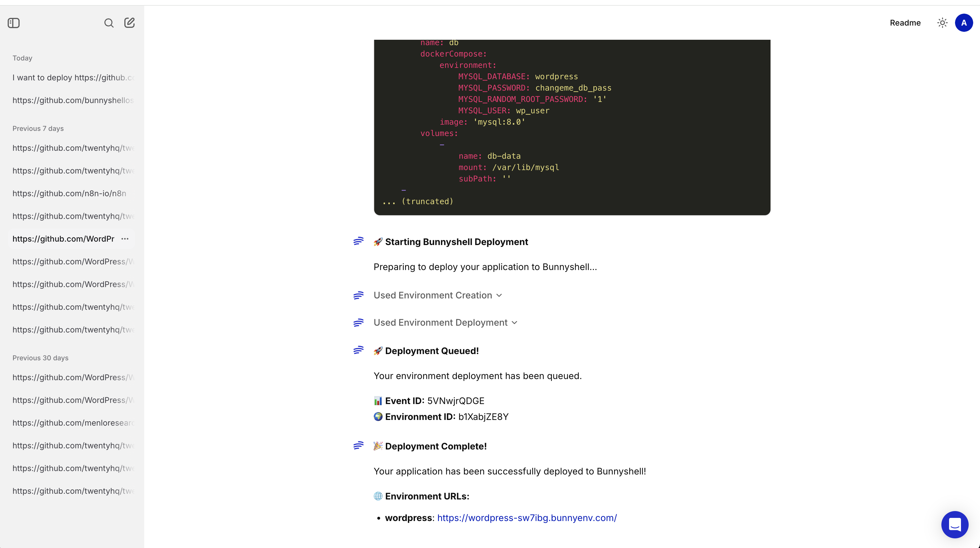Click image 'mysql:8.0' code line
980x548 pixels.
[x=482, y=122]
